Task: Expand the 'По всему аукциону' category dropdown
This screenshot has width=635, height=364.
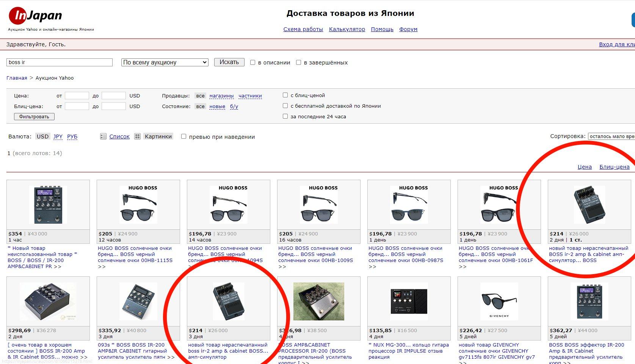Action: [165, 62]
